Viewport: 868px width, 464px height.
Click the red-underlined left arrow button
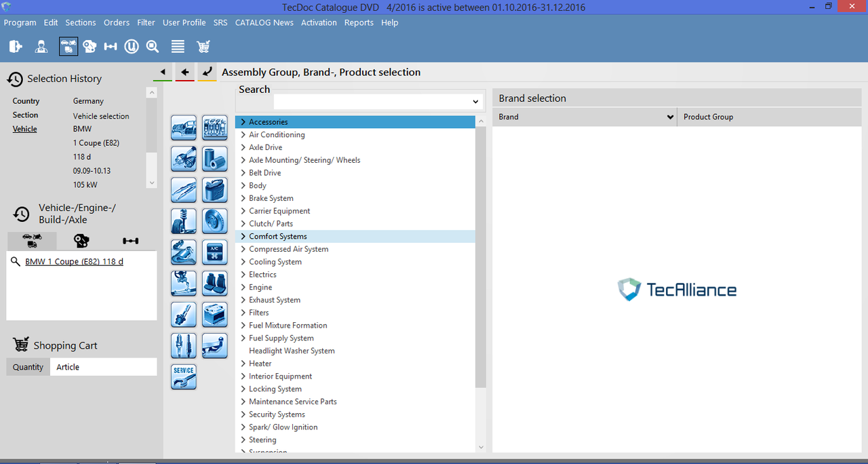pyautogui.click(x=184, y=72)
